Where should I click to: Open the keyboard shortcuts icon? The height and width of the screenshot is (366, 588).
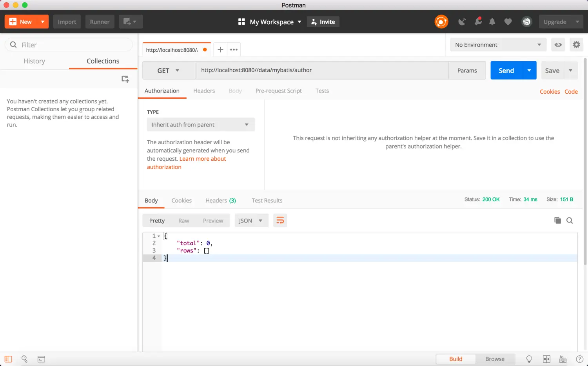tap(563, 359)
